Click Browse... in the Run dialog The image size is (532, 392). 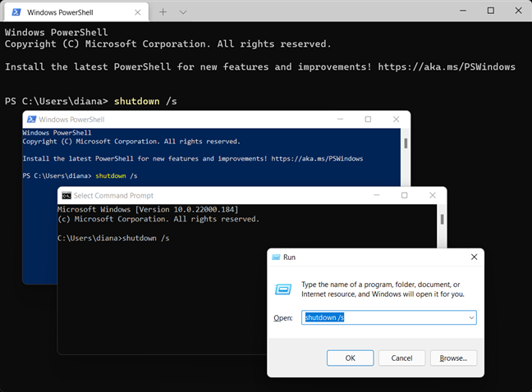[453, 358]
